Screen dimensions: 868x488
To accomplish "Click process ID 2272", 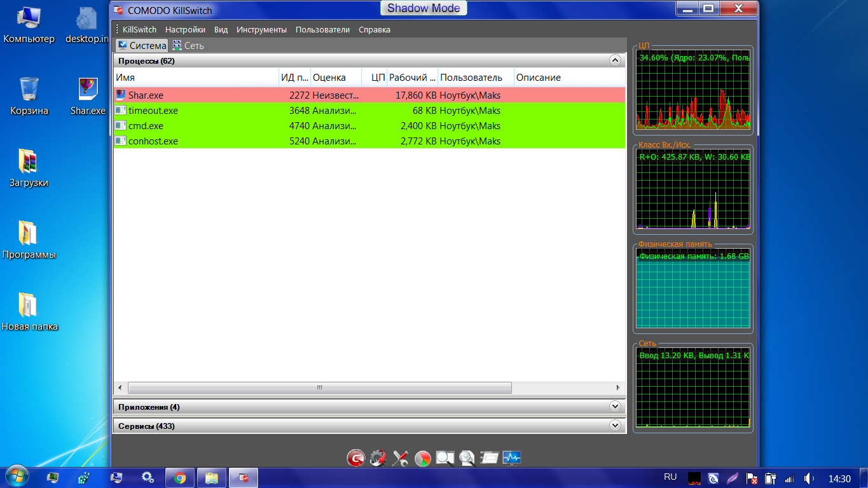I will pyautogui.click(x=299, y=95).
